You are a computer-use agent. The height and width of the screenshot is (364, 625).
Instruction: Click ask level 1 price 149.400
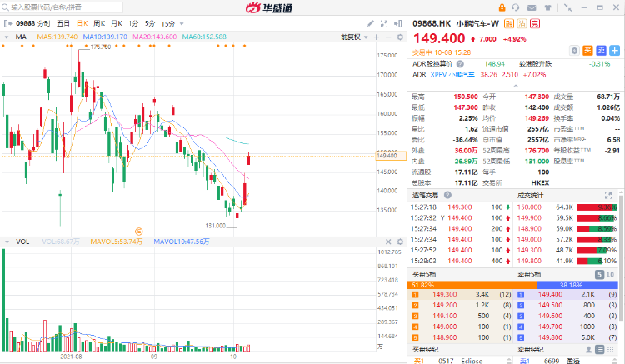tap(551, 294)
